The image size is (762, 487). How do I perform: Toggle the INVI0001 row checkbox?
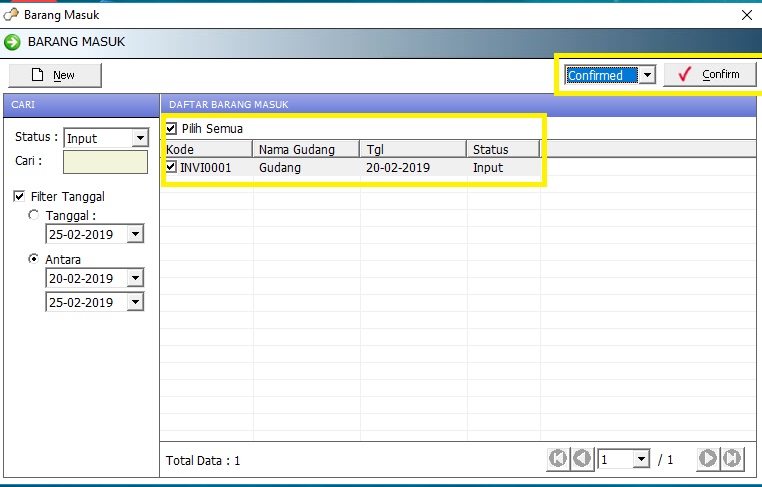172,168
